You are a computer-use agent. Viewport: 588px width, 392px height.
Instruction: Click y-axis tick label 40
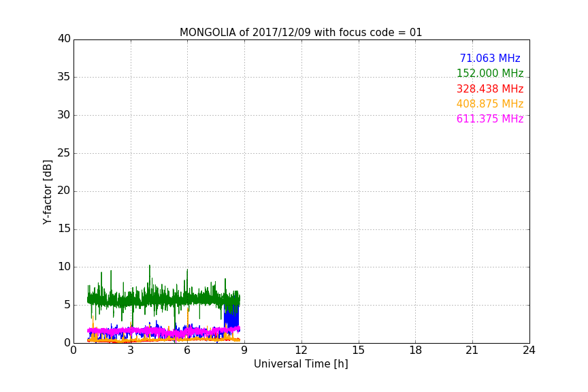(64, 39)
